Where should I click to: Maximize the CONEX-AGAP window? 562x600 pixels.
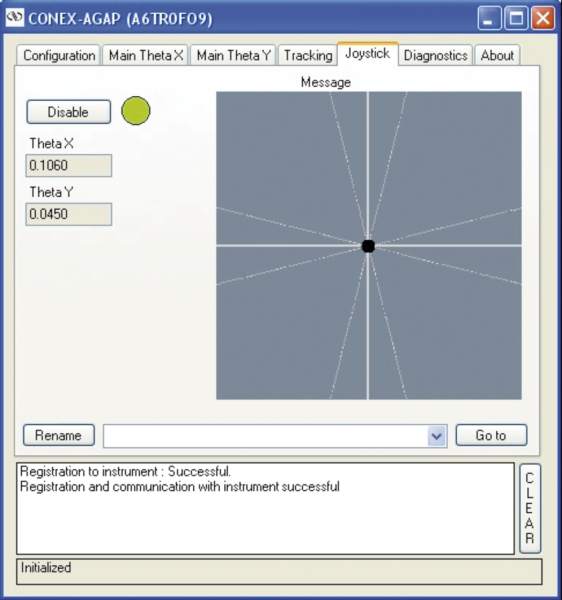(x=516, y=18)
